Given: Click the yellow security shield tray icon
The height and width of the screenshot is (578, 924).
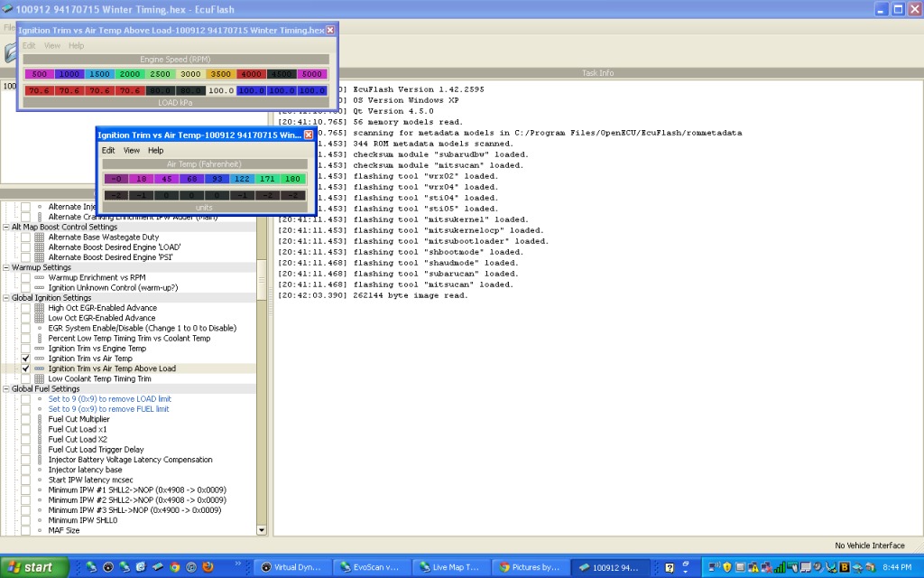Looking at the screenshot, I should 726,567.
